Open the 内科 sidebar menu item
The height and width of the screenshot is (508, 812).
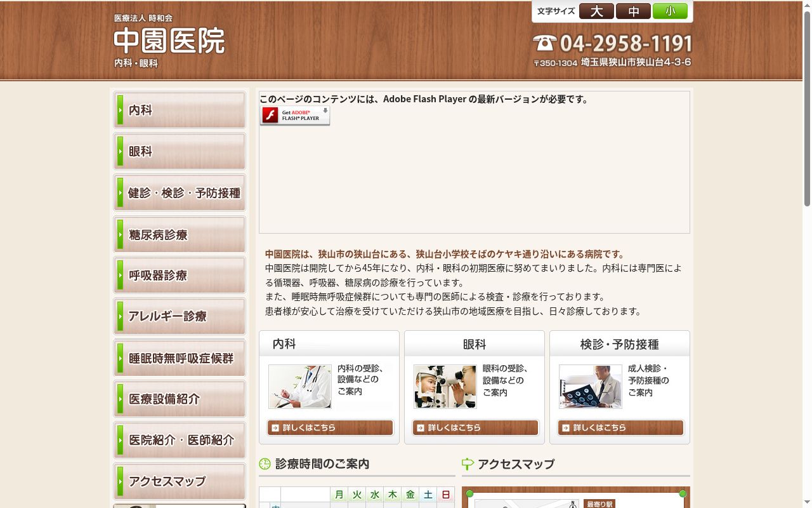180,110
